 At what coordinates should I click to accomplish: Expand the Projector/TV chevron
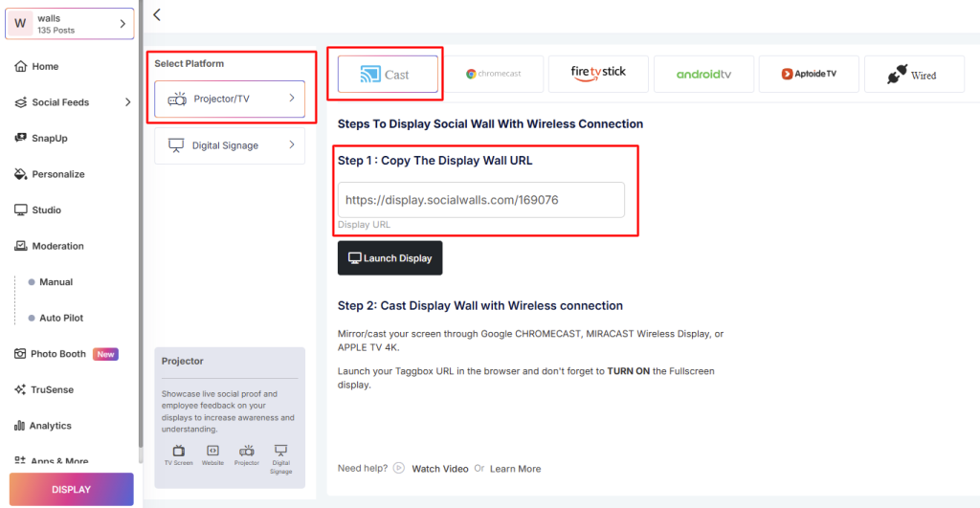pyautogui.click(x=291, y=99)
